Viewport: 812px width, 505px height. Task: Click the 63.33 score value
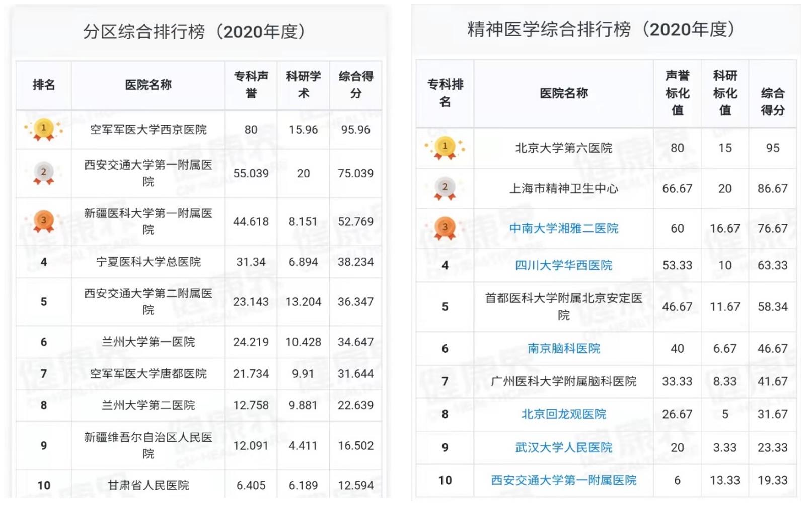[x=773, y=265]
